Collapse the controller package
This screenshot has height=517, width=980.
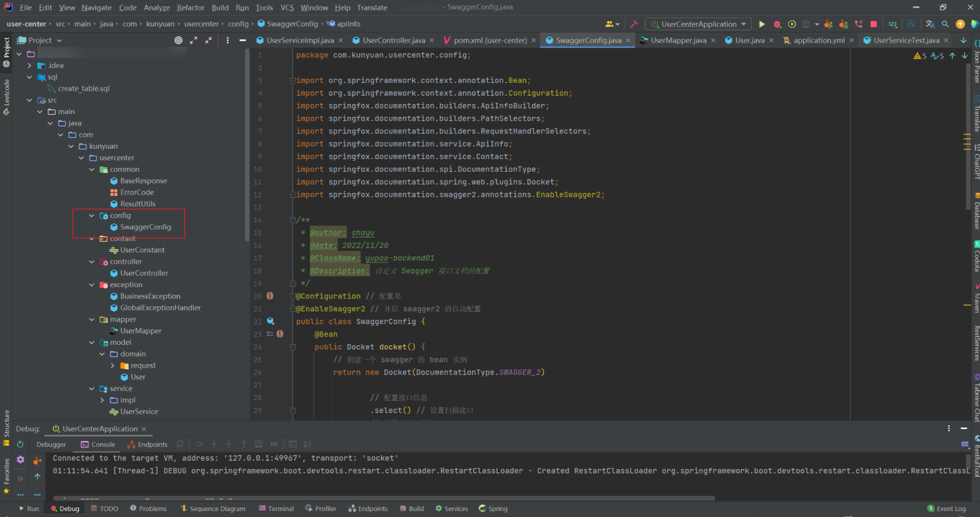(92, 261)
